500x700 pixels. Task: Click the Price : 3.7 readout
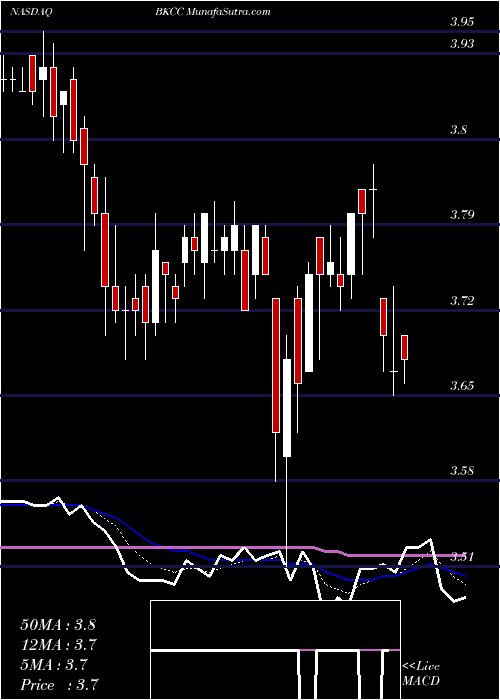(58, 685)
